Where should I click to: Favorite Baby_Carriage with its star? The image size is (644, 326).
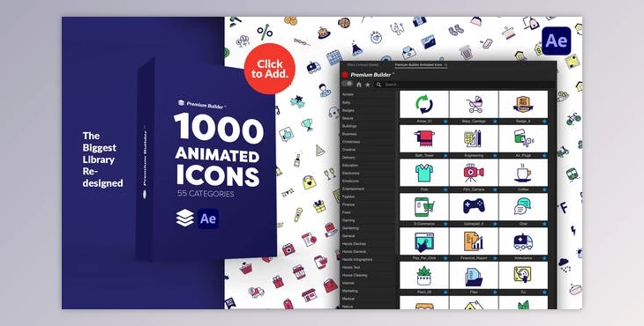(495, 122)
